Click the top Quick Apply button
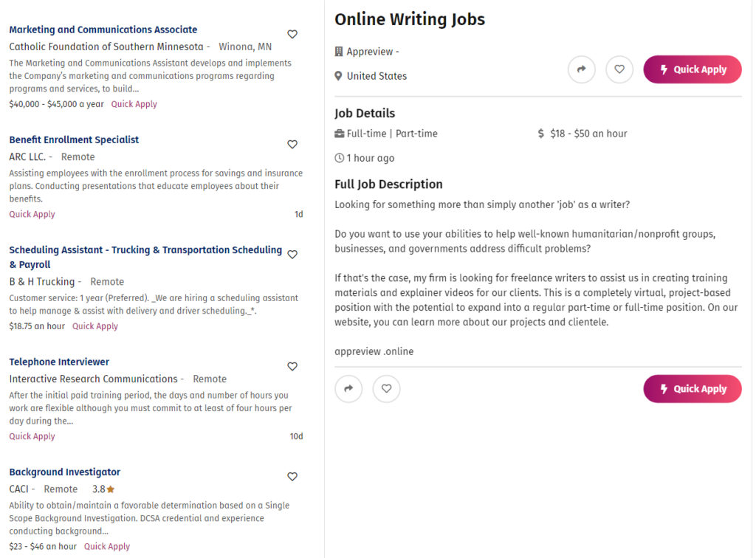 pos(693,69)
